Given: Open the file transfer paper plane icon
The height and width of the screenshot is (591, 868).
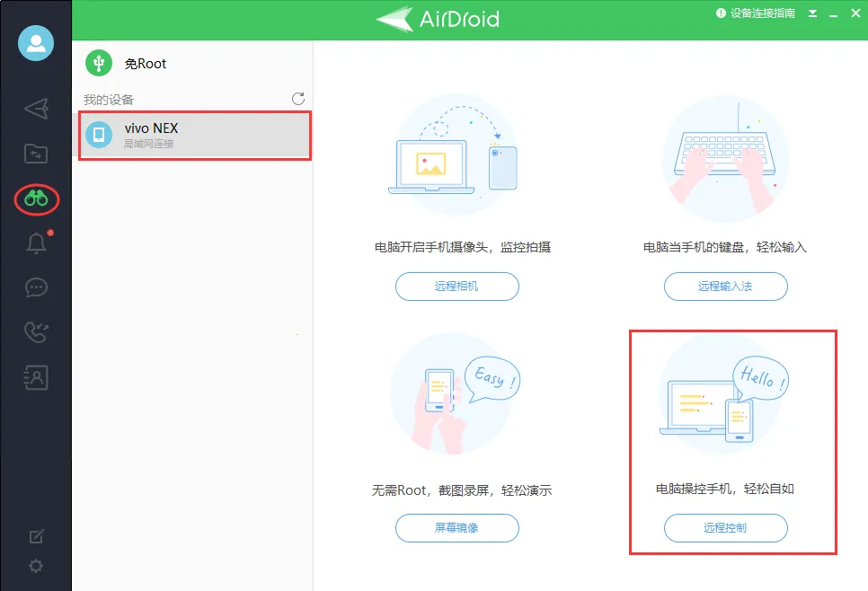Looking at the screenshot, I should click(x=35, y=109).
